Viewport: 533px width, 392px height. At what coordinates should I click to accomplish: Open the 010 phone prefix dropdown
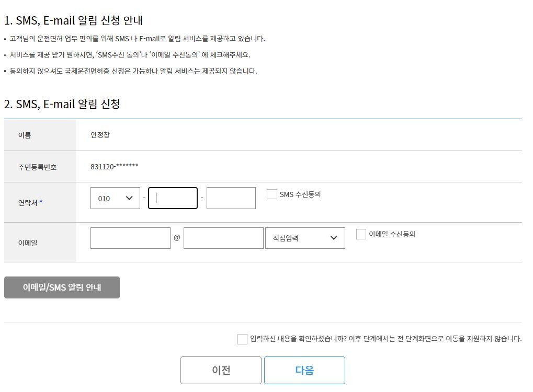tap(115, 198)
